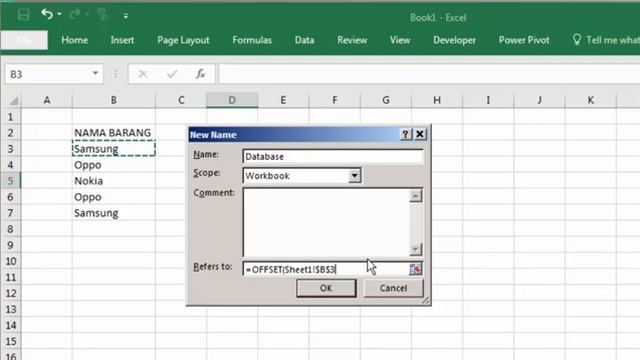Open the Power Pivot tab
This screenshot has width=640, height=360.
pos(524,40)
